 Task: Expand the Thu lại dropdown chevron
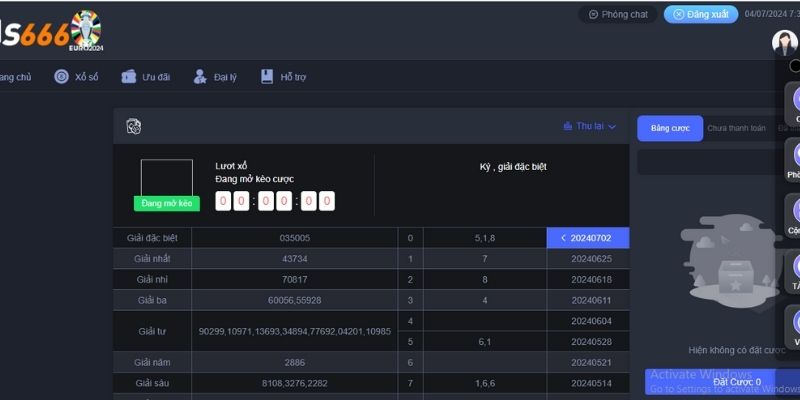[x=612, y=127]
